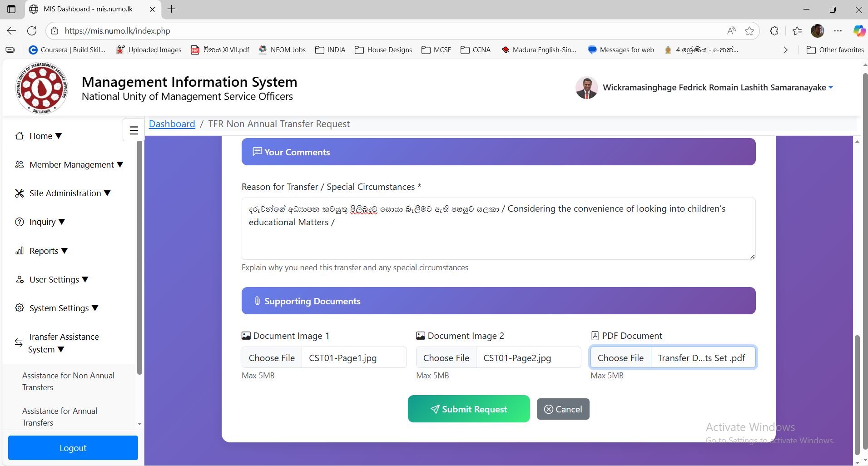Select the Home icon in sidebar
This screenshot has width=868, height=466.
(19, 135)
